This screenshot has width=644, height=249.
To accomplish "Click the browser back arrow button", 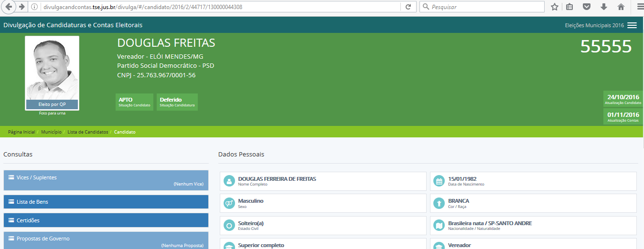I will pos(8,7).
